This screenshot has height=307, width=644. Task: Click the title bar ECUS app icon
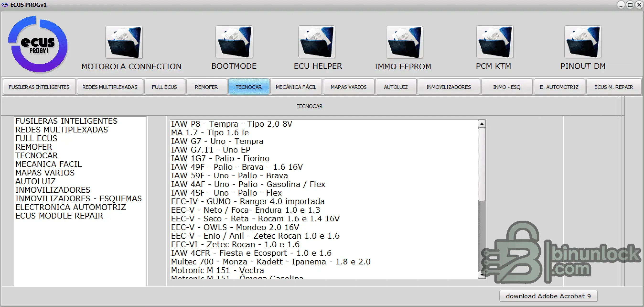point(5,5)
